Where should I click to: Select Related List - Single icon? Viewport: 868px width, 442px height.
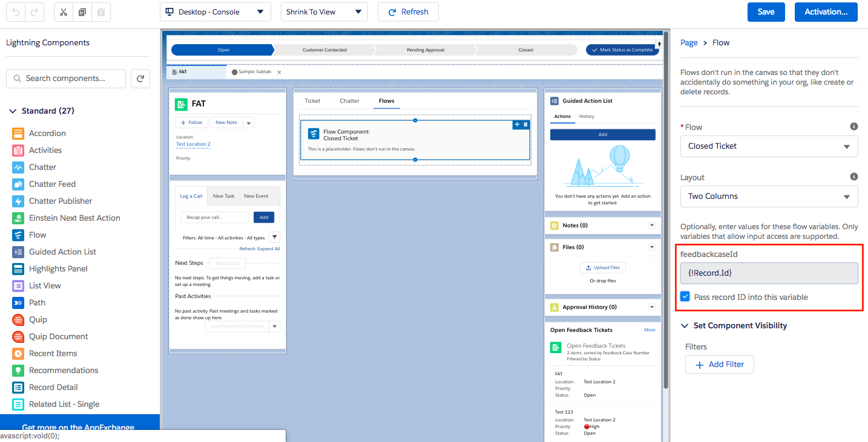point(18,405)
